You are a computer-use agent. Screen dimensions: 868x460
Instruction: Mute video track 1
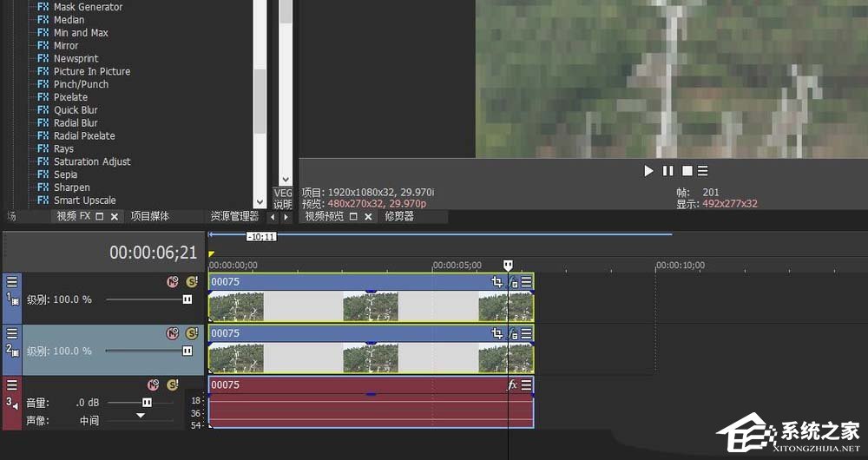pyautogui.click(x=173, y=282)
